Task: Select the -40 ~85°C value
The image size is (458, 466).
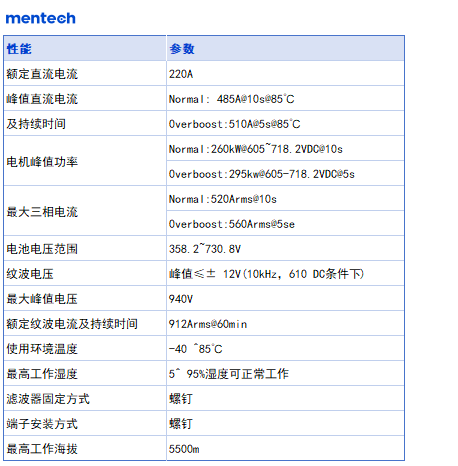Action: point(195,349)
